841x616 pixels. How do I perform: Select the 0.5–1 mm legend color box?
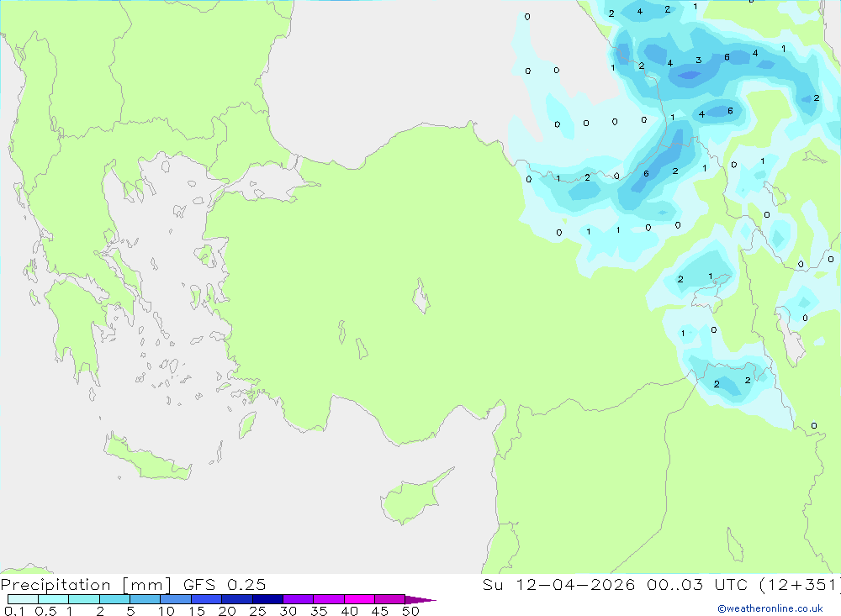53,599
